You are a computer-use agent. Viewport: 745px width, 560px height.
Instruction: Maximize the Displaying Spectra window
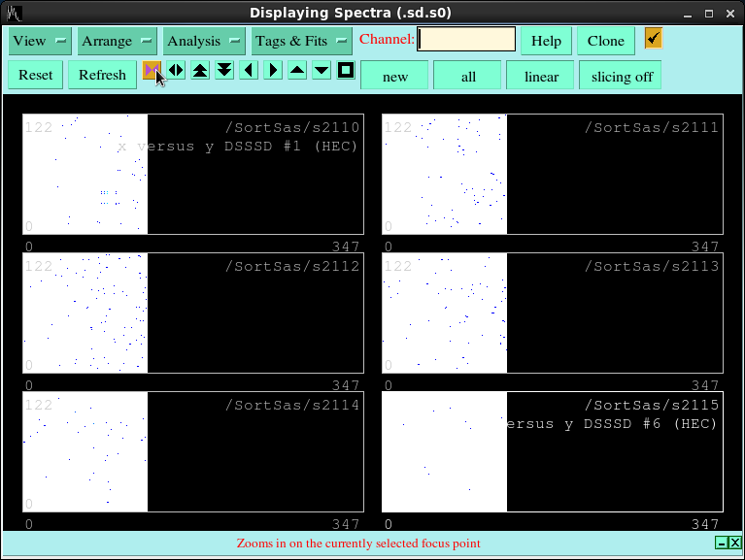click(709, 14)
